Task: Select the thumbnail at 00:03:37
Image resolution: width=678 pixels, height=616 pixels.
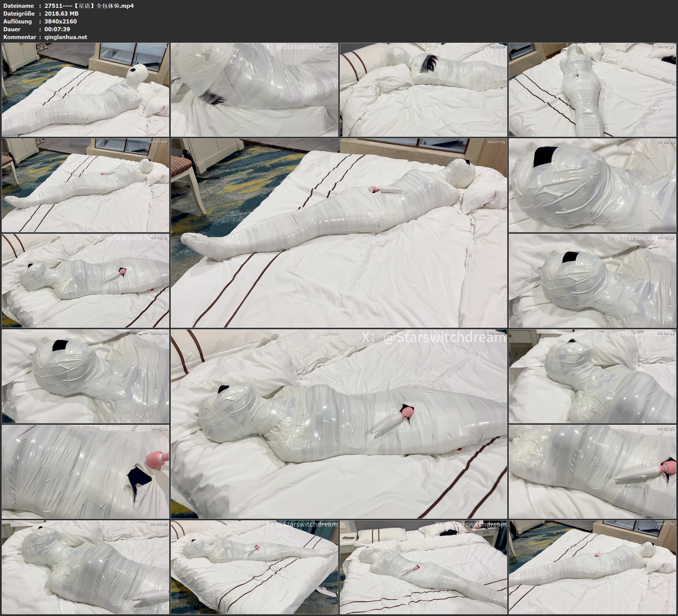Action: tap(592, 280)
